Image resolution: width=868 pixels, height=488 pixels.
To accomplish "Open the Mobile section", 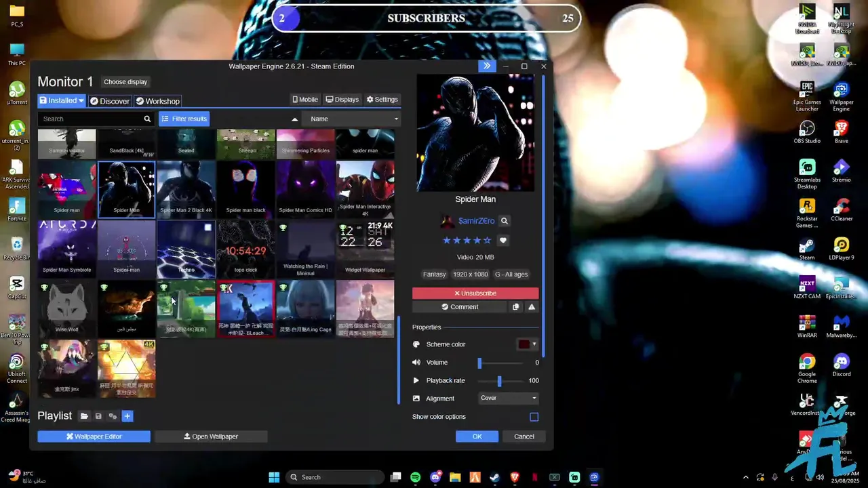I will coord(305,100).
